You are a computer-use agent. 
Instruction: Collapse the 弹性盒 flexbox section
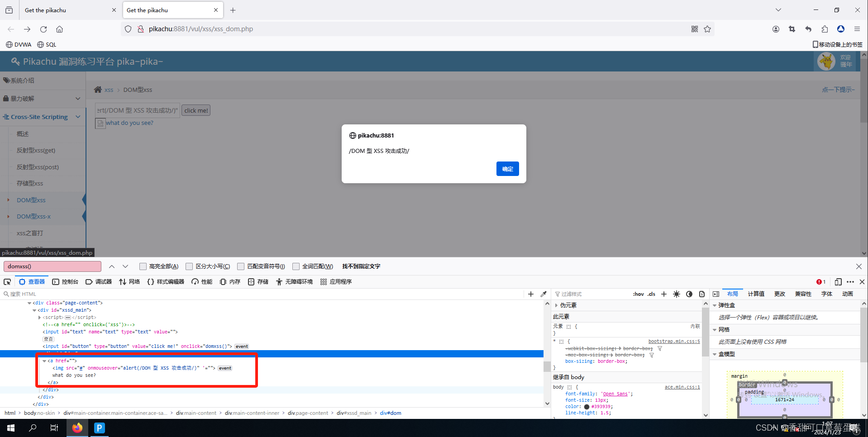(x=715, y=305)
